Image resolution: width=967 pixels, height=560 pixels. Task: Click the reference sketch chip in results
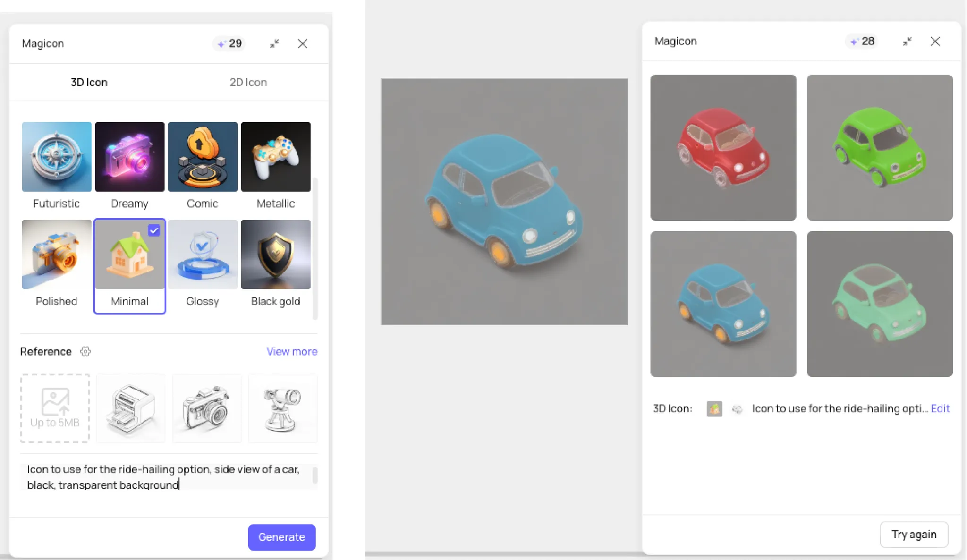[737, 409]
